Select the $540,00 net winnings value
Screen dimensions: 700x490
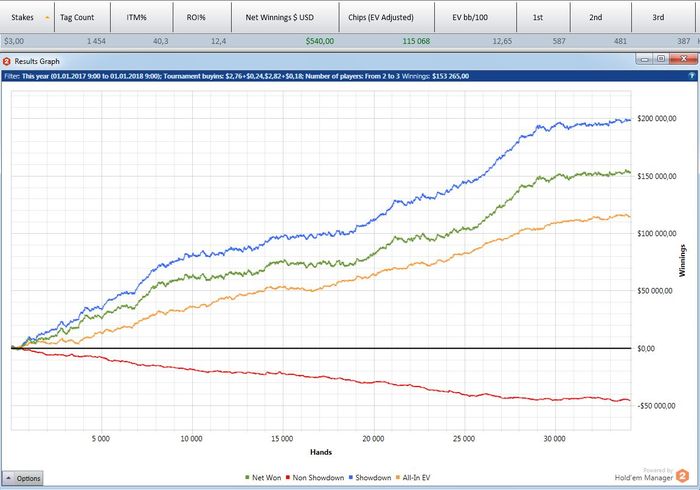pyautogui.click(x=320, y=41)
